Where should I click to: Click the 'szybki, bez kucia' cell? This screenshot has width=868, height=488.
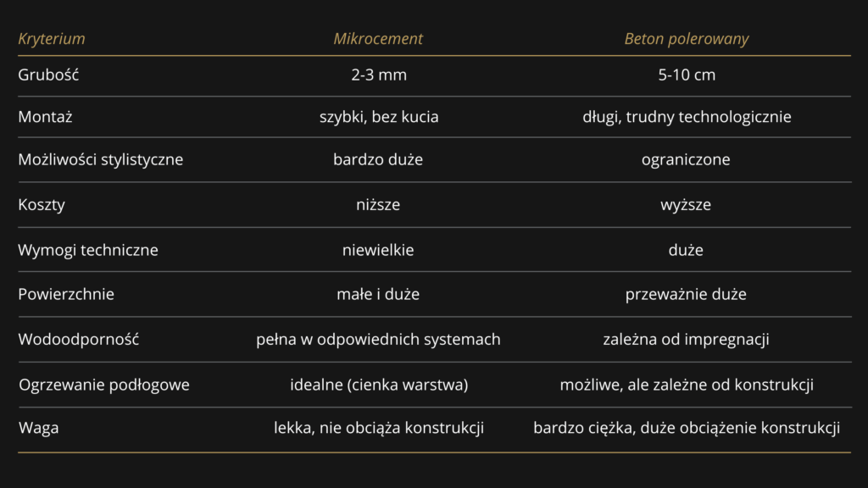point(379,117)
